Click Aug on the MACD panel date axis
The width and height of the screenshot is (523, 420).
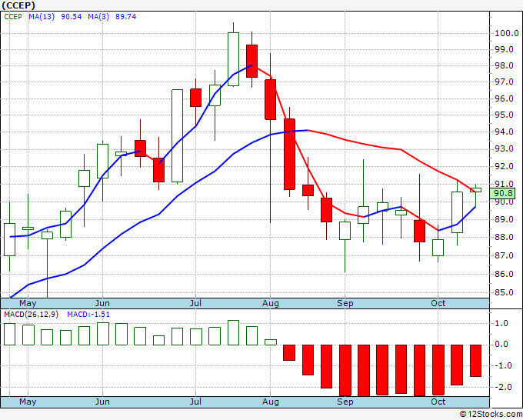[x=271, y=402]
